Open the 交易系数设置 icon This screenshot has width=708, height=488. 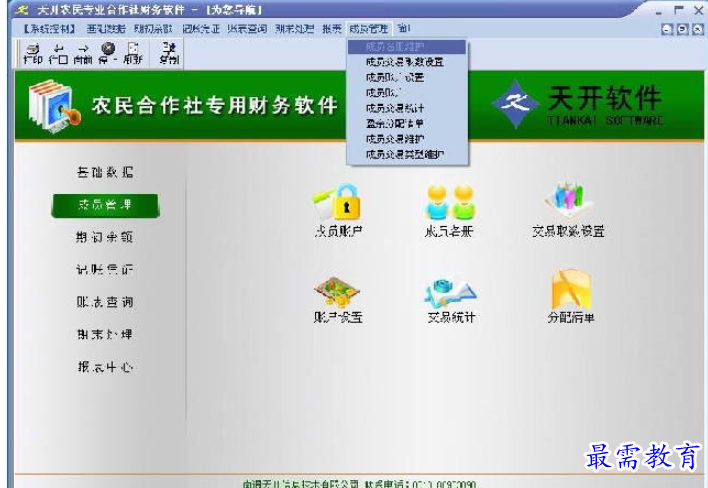pyautogui.click(x=568, y=210)
